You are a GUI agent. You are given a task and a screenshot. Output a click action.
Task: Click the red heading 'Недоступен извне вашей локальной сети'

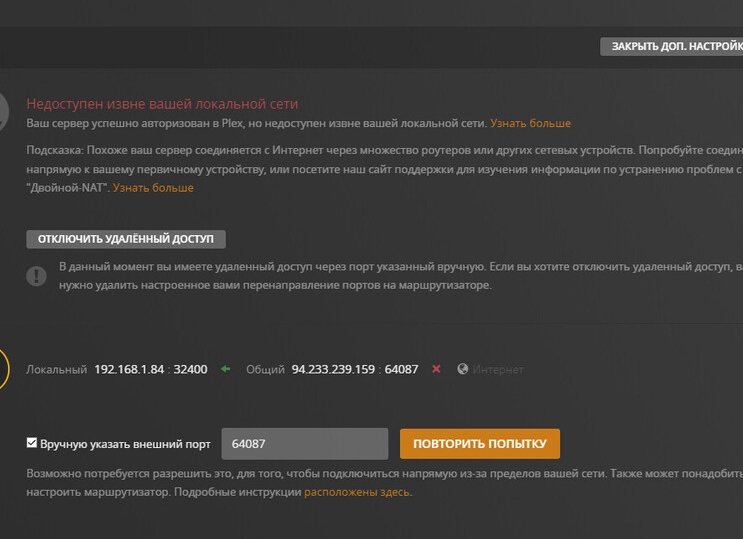pos(162,104)
